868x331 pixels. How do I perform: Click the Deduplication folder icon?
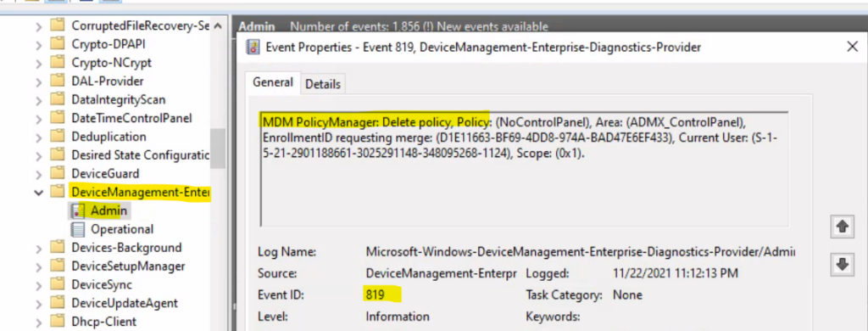pyautogui.click(x=57, y=137)
